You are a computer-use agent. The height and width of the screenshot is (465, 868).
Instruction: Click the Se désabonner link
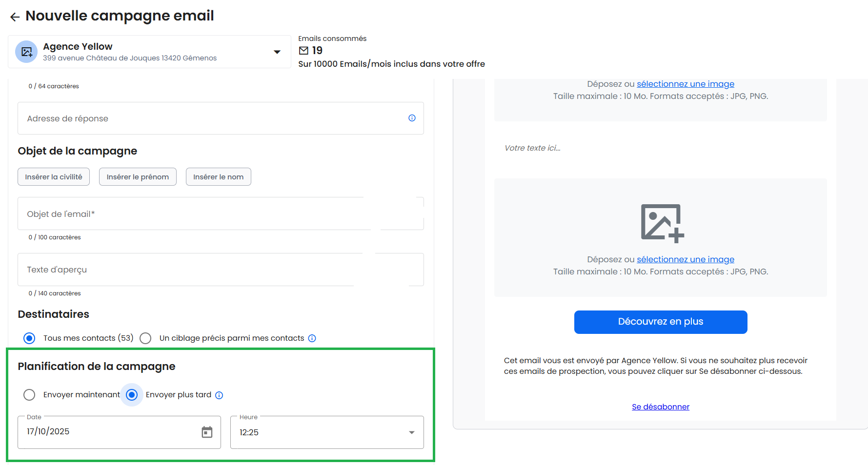(660, 407)
